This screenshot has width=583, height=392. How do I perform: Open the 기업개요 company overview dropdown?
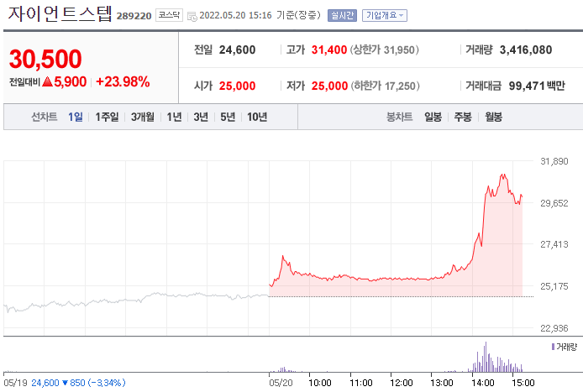[385, 15]
